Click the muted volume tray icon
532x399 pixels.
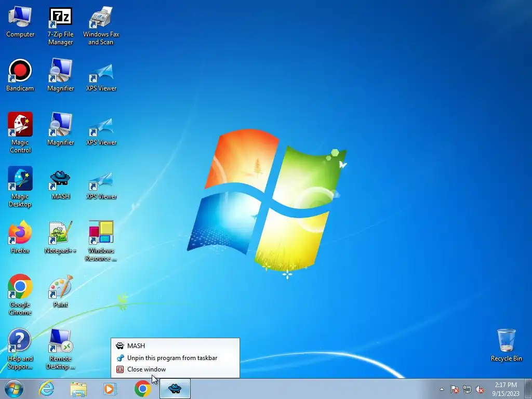pyautogui.click(x=480, y=389)
